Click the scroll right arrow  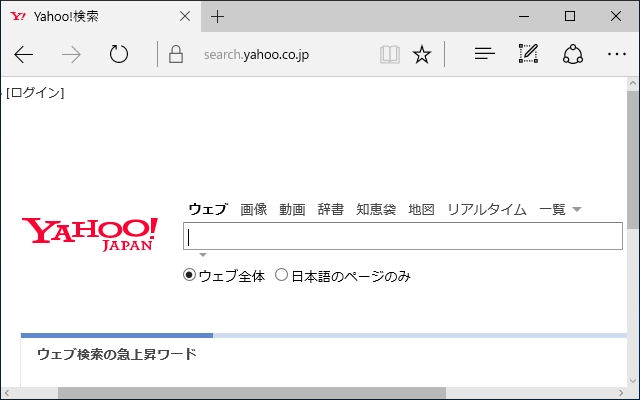click(x=621, y=393)
